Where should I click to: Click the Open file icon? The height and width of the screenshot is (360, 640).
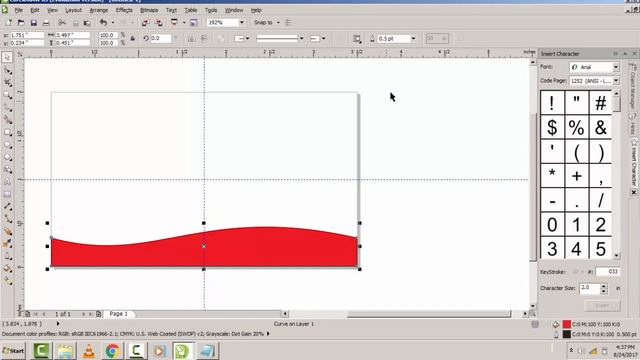tap(21, 22)
